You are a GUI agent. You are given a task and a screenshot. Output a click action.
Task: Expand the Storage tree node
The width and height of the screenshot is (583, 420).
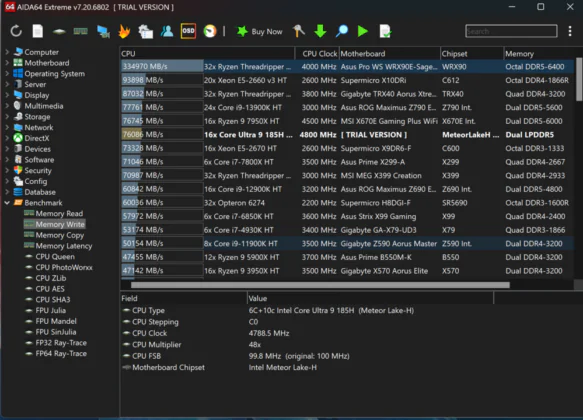coord(7,117)
